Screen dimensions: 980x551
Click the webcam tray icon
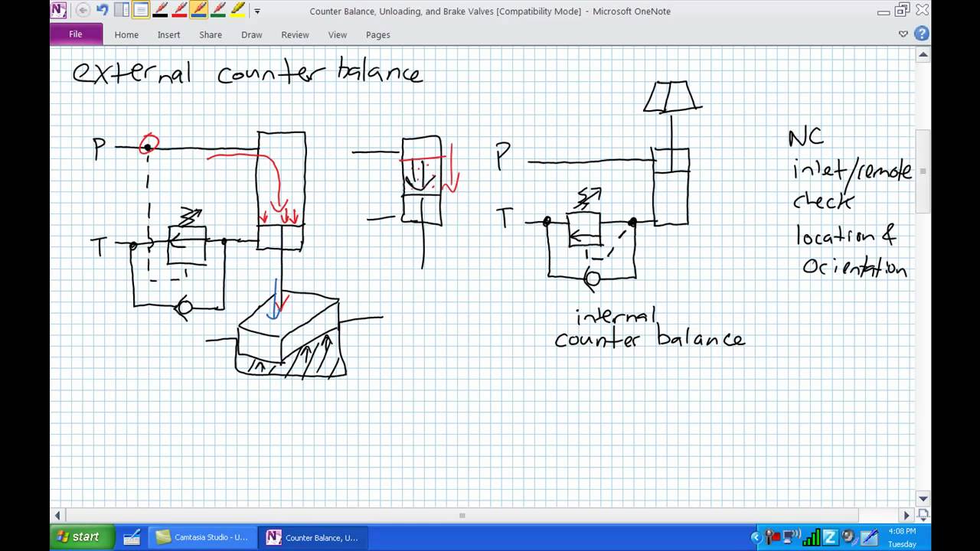[849, 537]
